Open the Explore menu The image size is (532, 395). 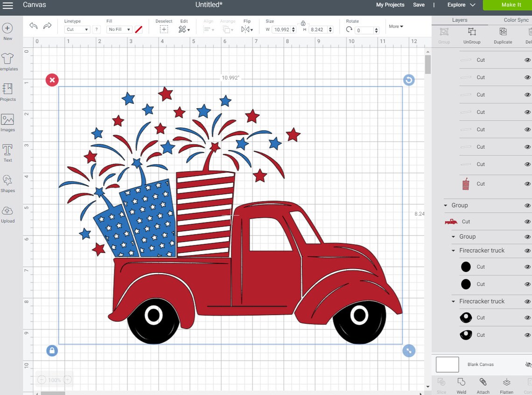(460, 5)
